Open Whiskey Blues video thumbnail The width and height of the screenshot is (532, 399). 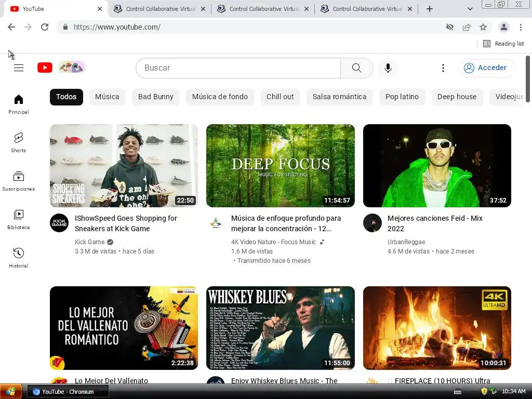click(281, 328)
